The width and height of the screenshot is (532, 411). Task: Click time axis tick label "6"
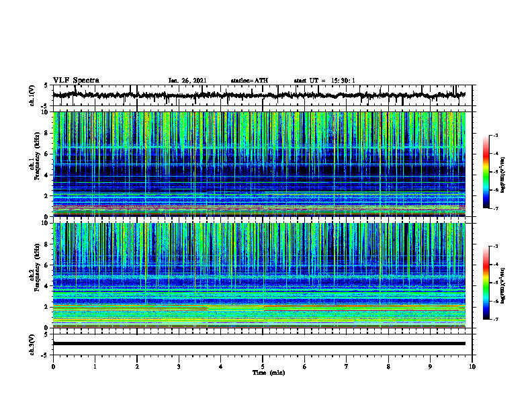tap(305, 367)
